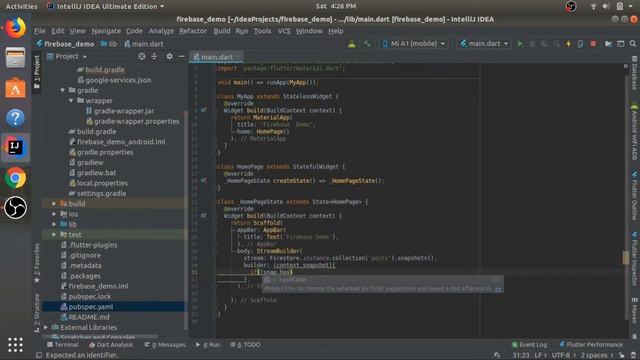Screen dimensions: 640x360
Task: Click the collapse all icon in Project panel
Action: pyautogui.click(x=154, y=56)
